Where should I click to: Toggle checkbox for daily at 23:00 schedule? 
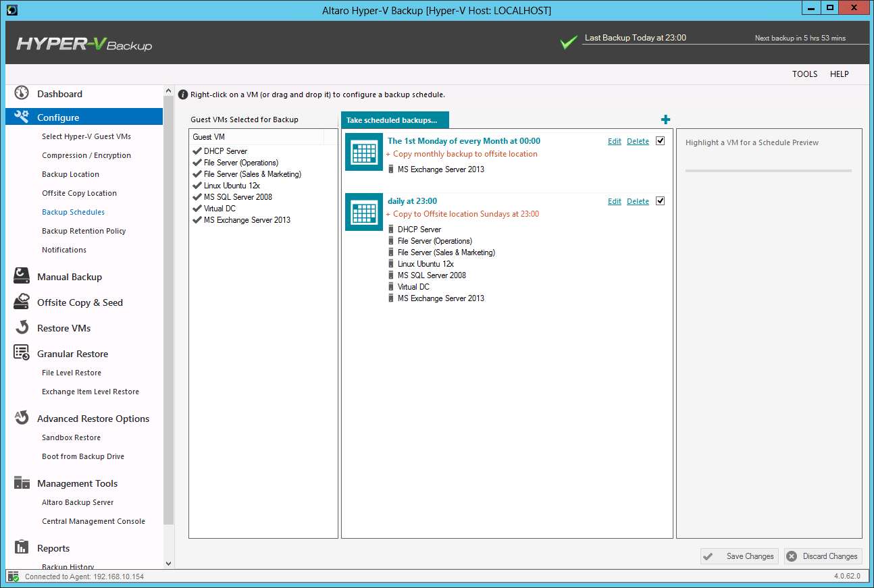(660, 201)
